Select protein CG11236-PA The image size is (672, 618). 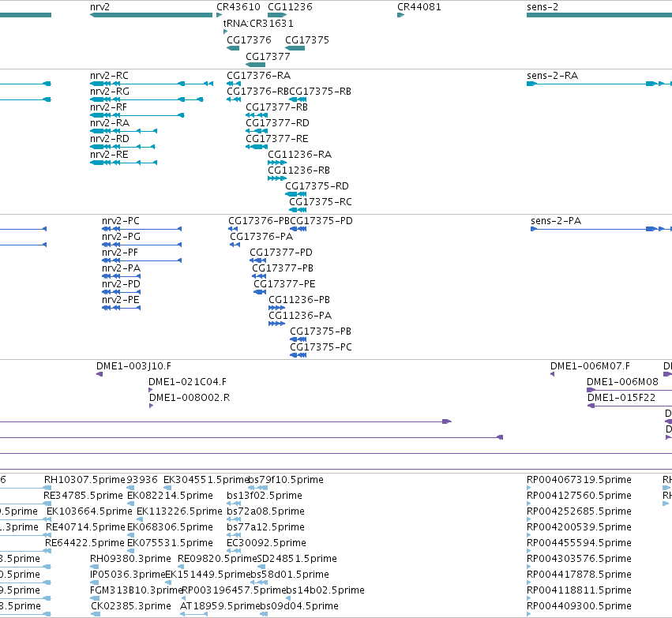tap(300, 316)
